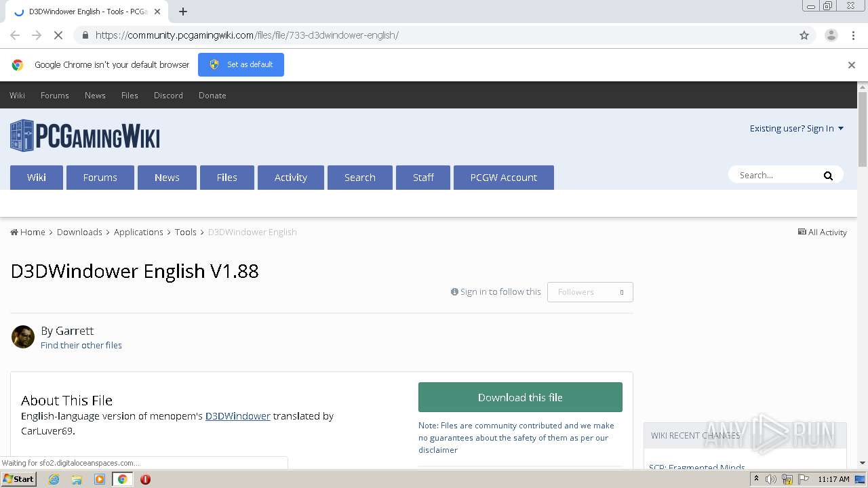Click the Download this file button
Viewport: 868px width, 488px height.
coord(520,397)
